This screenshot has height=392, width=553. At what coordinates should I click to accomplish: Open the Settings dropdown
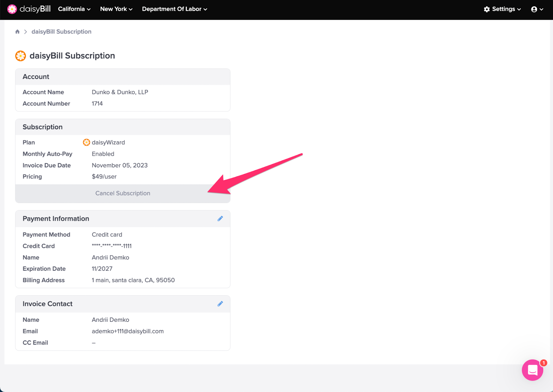click(x=502, y=9)
